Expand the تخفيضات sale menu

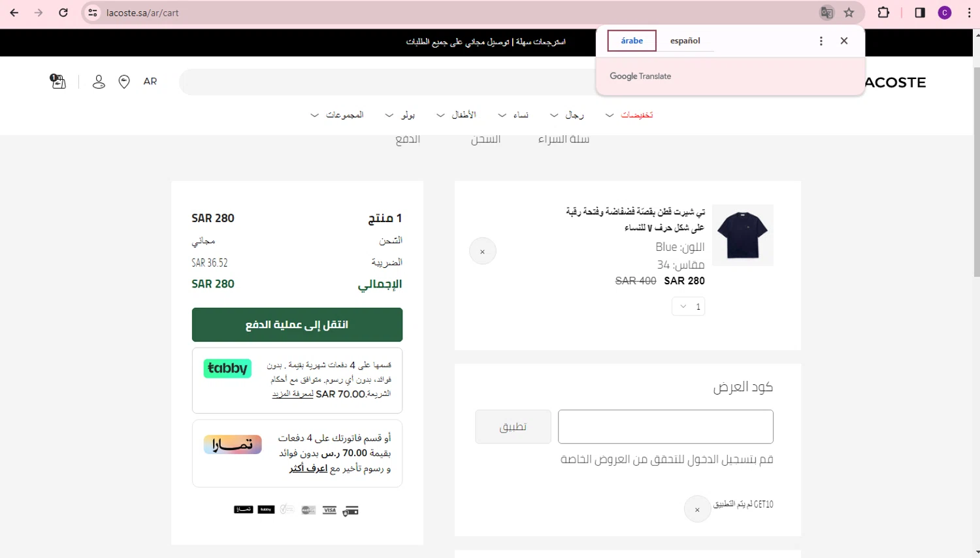click(629, 115)
